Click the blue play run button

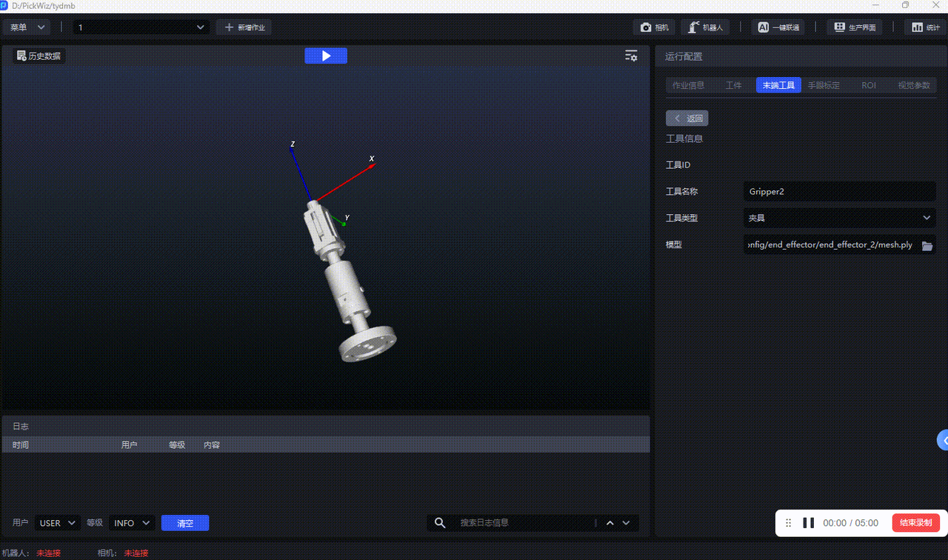[x=326, y=56]
